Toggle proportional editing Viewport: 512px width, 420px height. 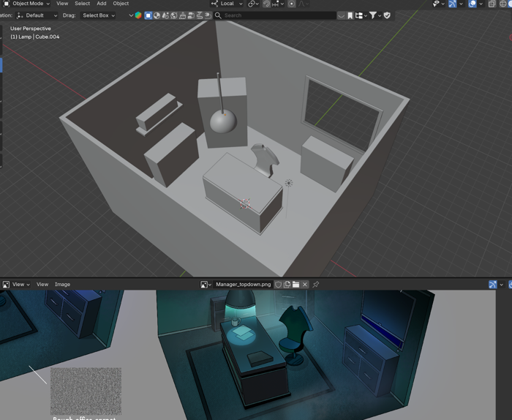coord(292,4)
